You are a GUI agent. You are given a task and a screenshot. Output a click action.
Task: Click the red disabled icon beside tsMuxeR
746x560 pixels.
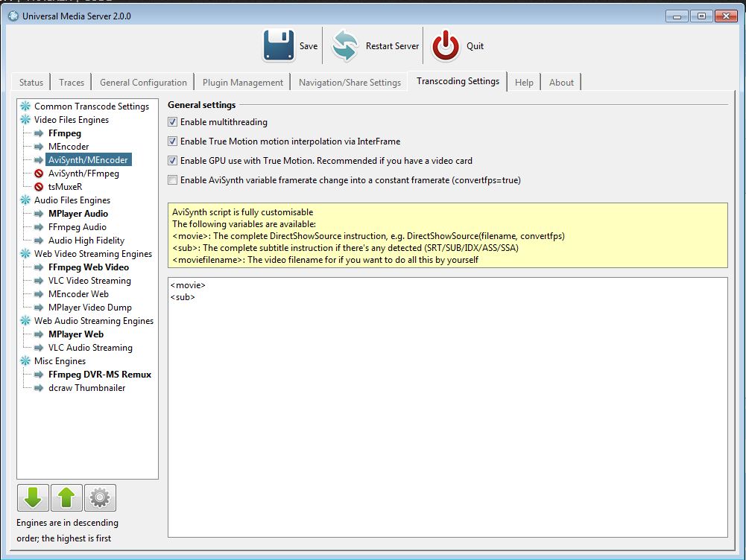39,187
